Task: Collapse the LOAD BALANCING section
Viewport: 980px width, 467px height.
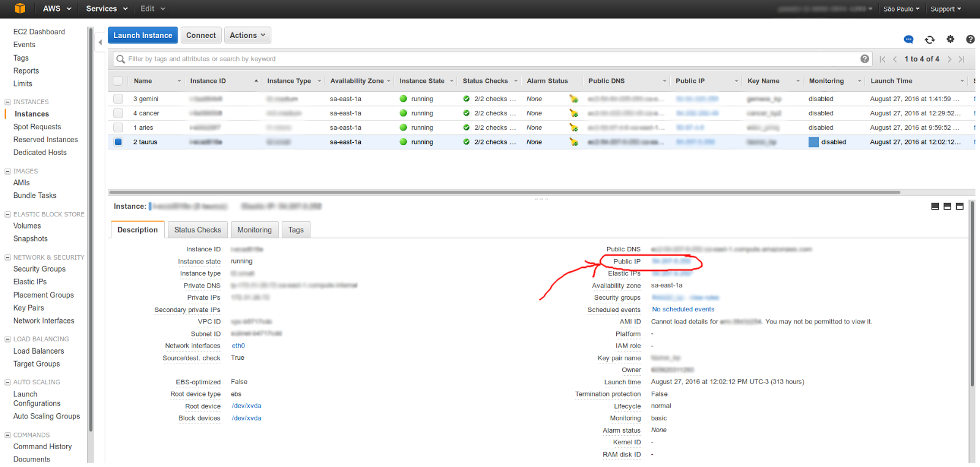Action: point(7,340)
